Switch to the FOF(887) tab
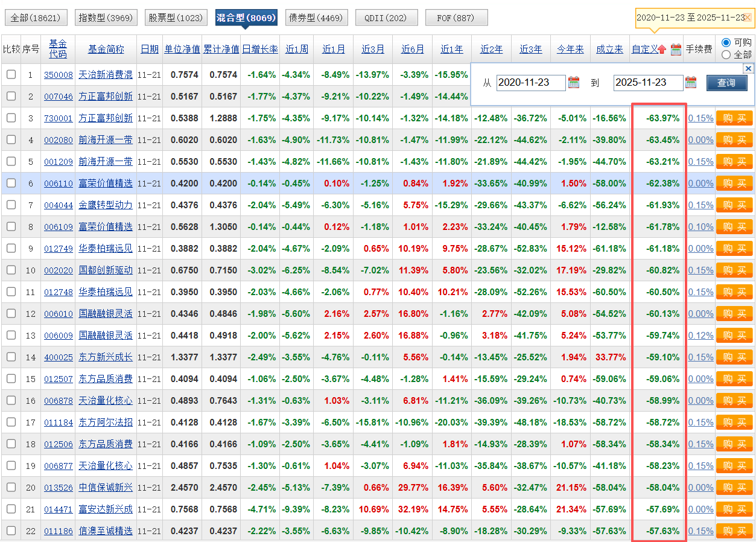 point(456,18)
